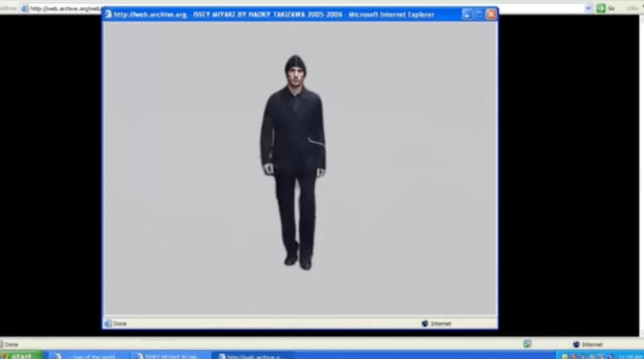Click the Done page icon in popup status bar
This screenshot has width=644, height=359.
pos(108,323)
